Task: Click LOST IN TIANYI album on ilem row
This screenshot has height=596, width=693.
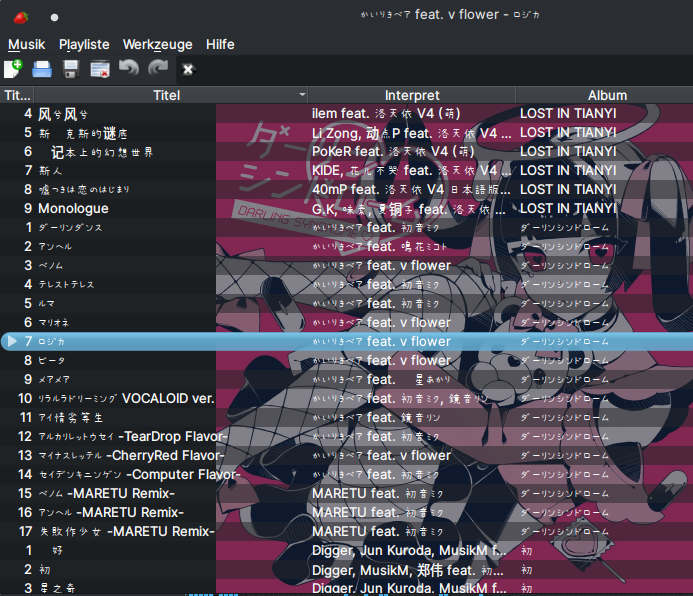Action: (568, 114)
